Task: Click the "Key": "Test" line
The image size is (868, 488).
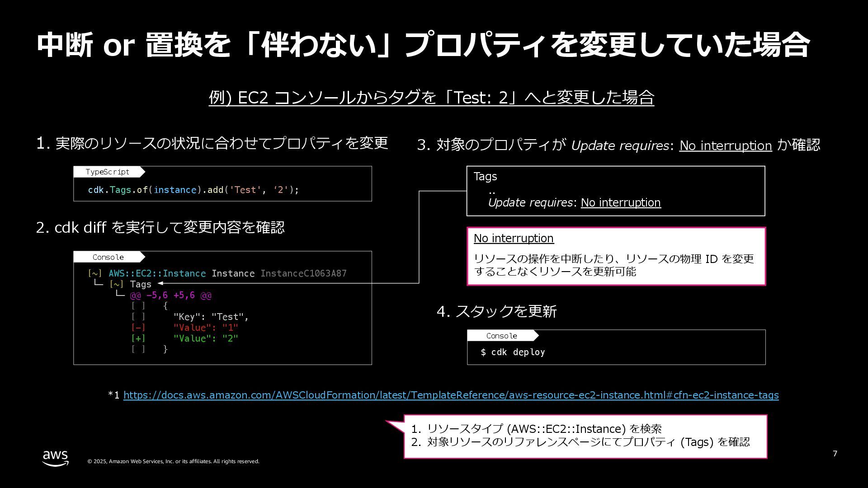Action: point(211,317)
